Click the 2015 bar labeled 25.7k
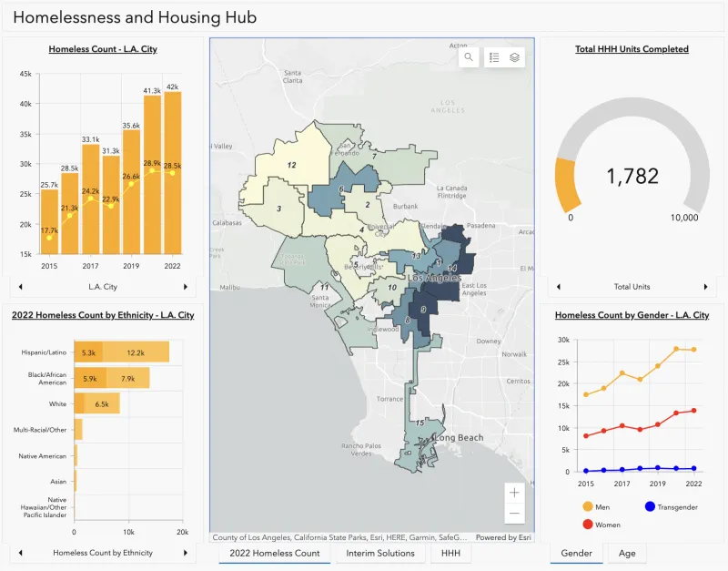The image size is (728, 571). 49,221
